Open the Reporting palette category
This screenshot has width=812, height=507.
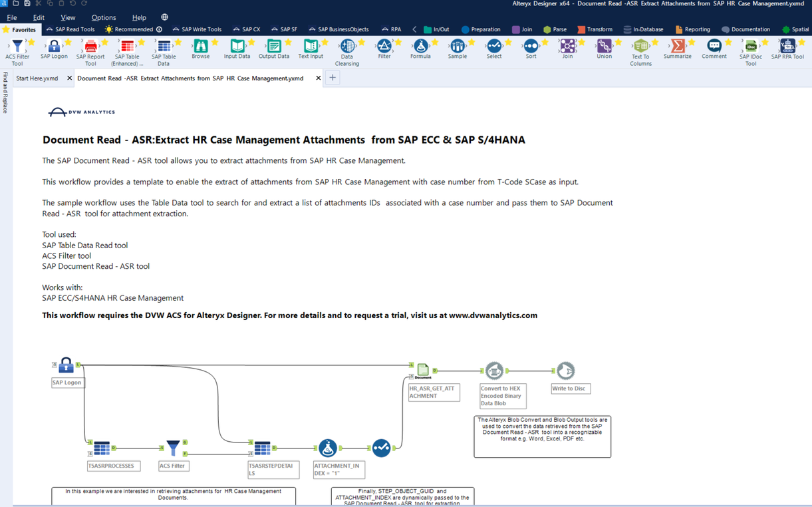692,29
